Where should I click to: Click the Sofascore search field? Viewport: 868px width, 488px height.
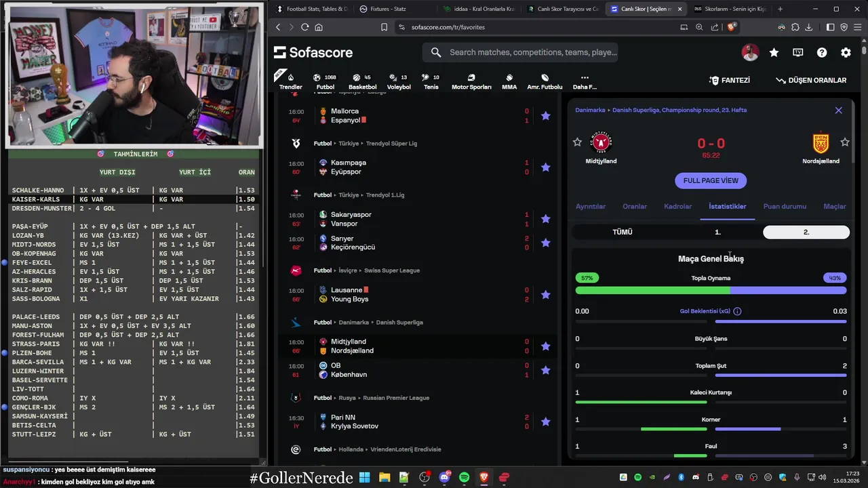[519, 52]
